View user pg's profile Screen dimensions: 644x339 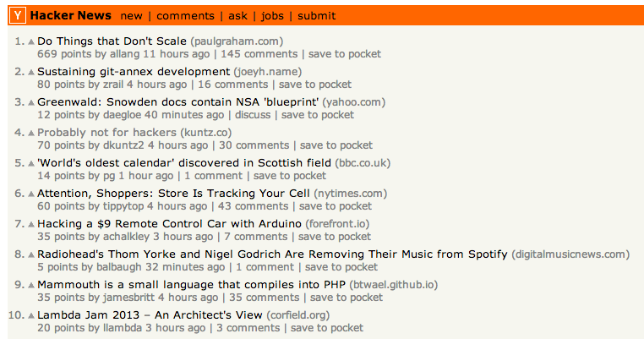pyautogui.click(x=109, y=177)
